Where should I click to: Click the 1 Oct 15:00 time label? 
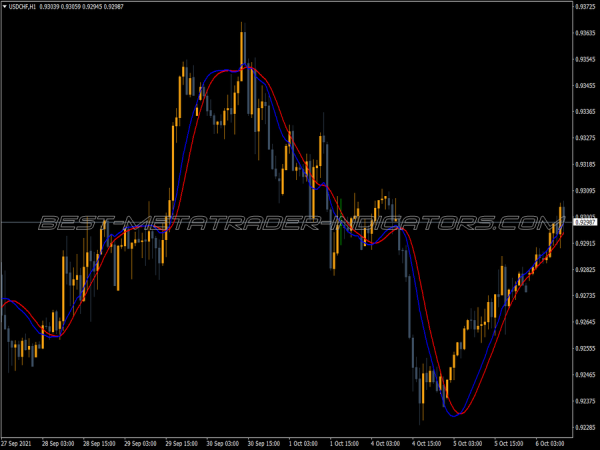[344, 443]
